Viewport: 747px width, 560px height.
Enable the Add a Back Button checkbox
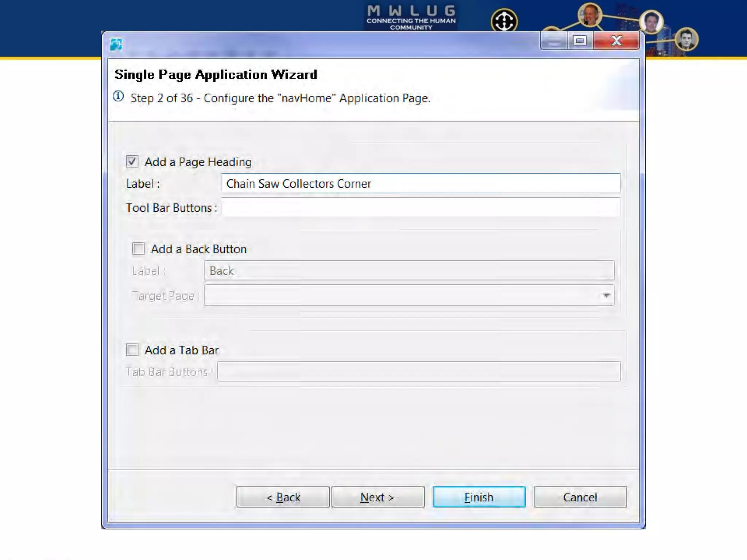tap(139, 249)
